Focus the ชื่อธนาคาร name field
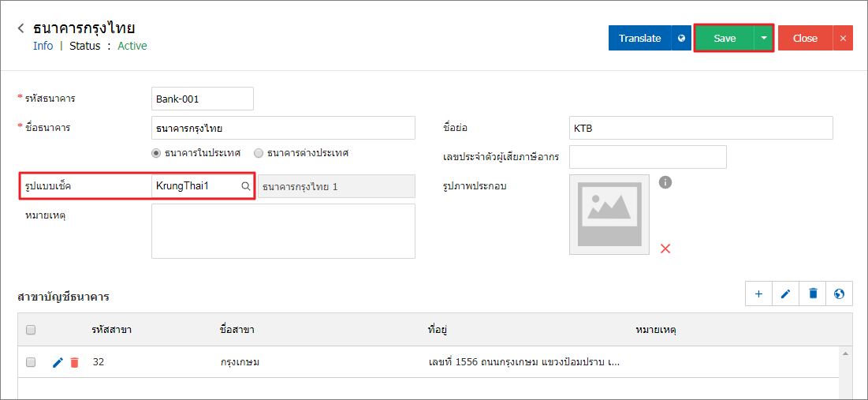 pyautogui.click(x=283, y=128)
